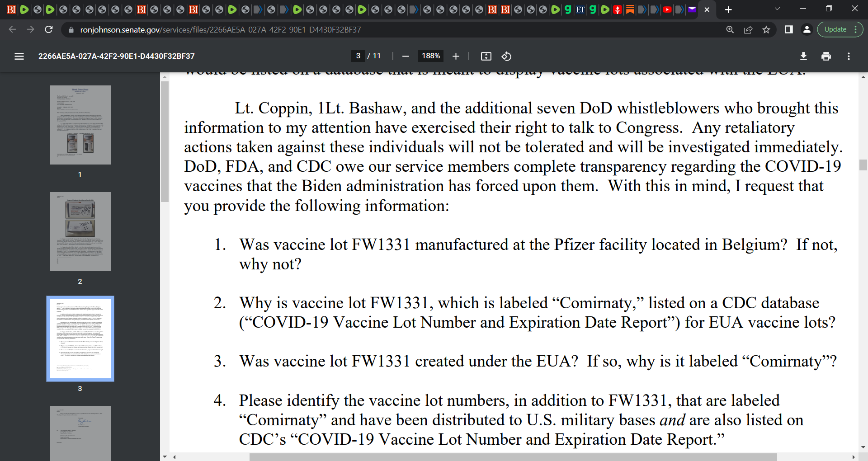Viewport: 868px width, 461px height.
Task: Click the fit to page icon
Action: (486, 56)
